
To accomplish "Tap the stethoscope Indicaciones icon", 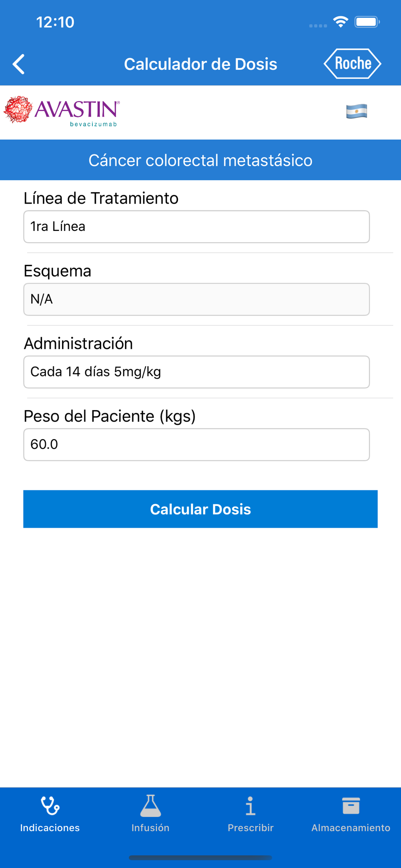I will (x=50, y=806).
